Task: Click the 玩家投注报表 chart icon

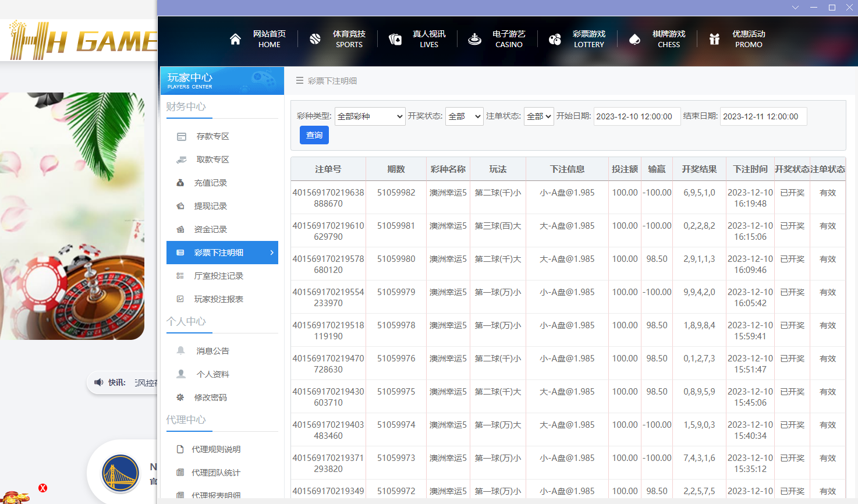Action: point(180,299)
